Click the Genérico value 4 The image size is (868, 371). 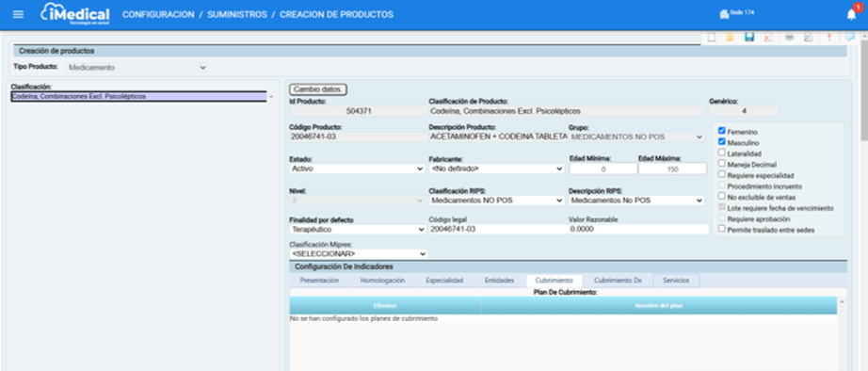click(744, 111)
